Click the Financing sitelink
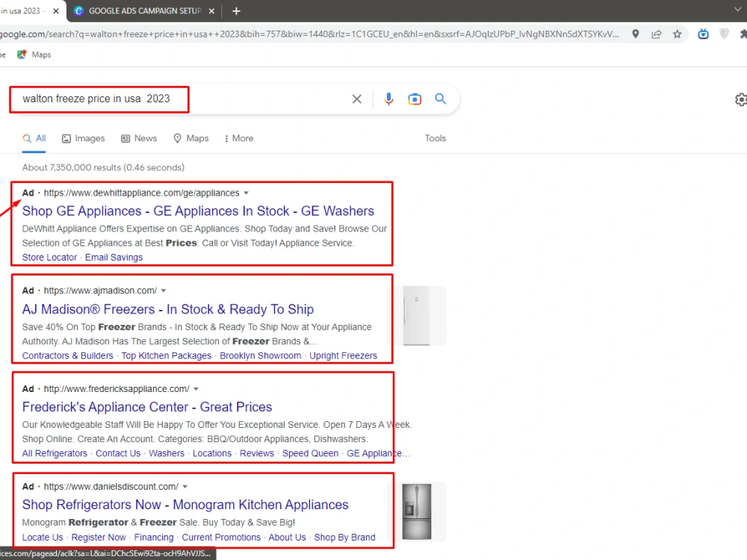 tap(154, 538)
